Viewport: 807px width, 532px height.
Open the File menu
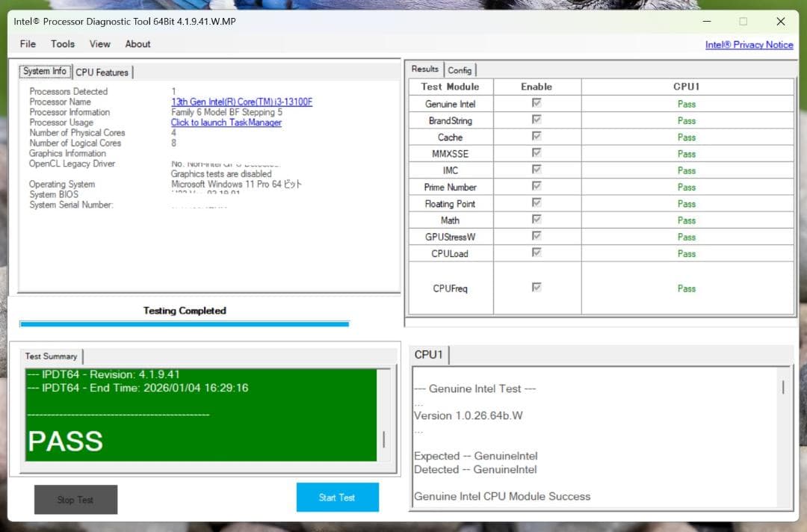(28, 44)
